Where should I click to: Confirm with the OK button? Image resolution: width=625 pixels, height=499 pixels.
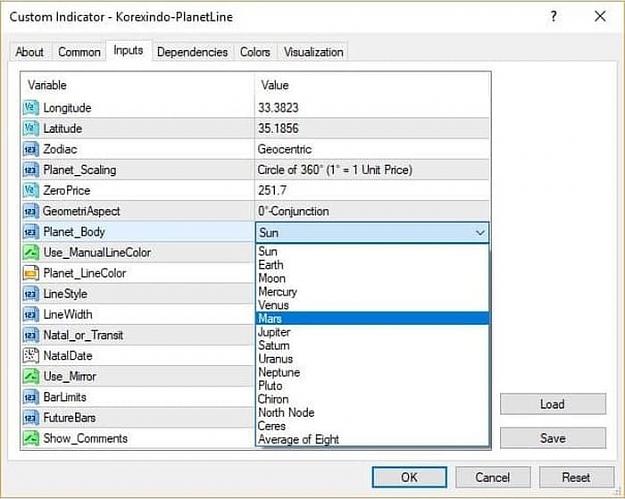[409, 477]
